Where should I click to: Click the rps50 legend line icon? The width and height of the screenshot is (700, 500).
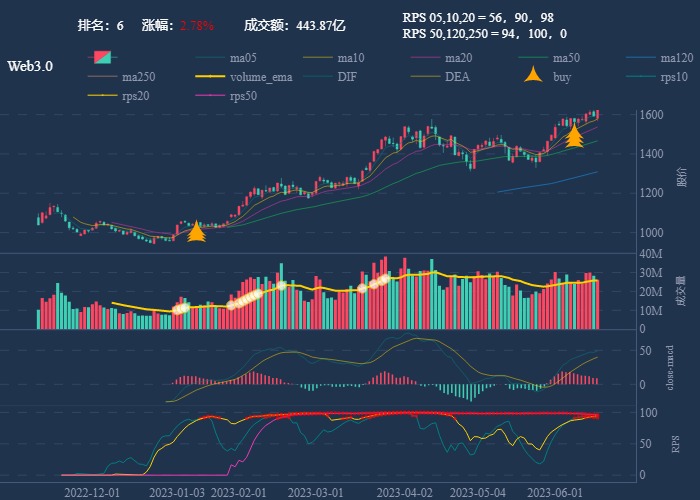(x=210, y=96)
